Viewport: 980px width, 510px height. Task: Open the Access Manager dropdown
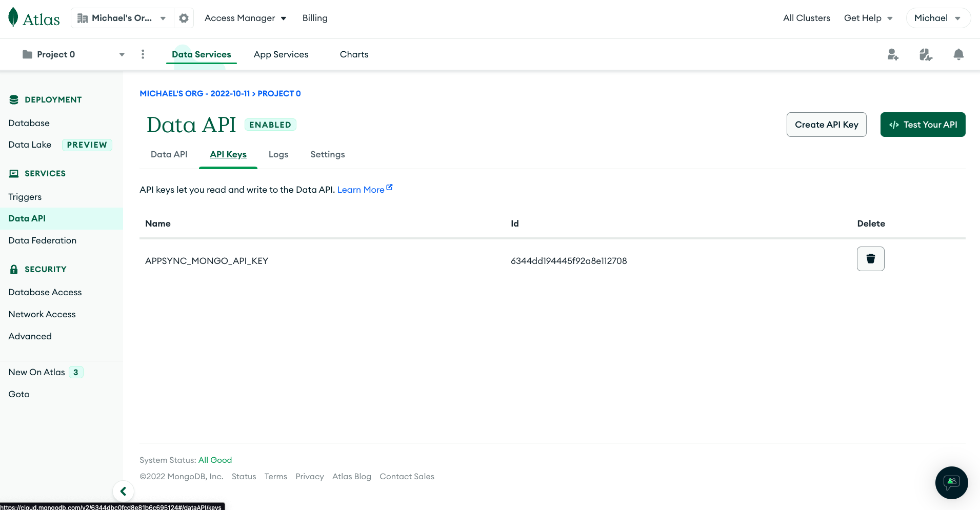pos(246,18)
